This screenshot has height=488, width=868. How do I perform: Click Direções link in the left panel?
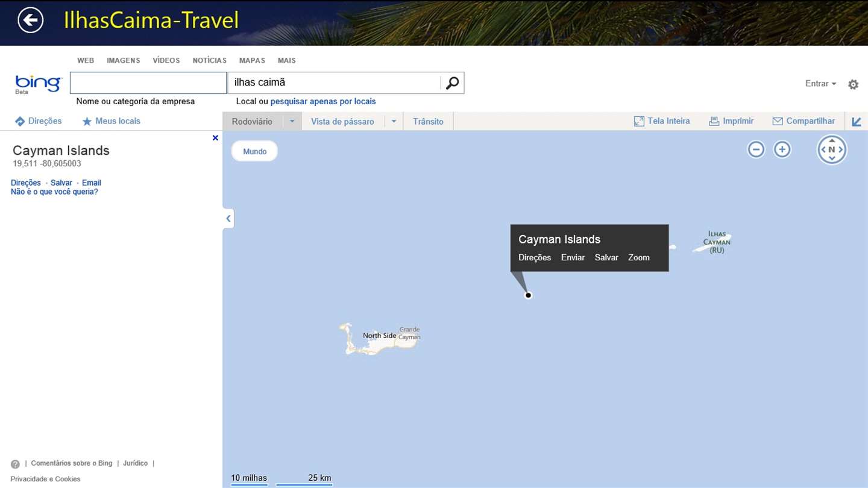pos(26,183)
